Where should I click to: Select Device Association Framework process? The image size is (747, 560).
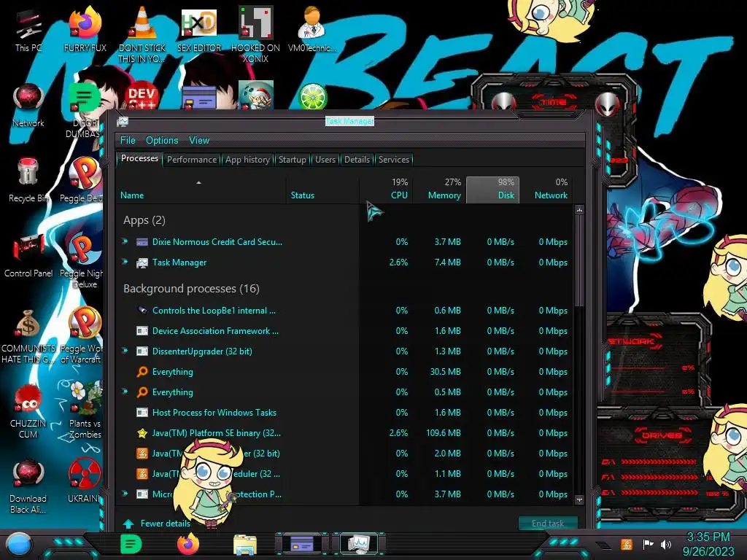click(x=344, y=330)
